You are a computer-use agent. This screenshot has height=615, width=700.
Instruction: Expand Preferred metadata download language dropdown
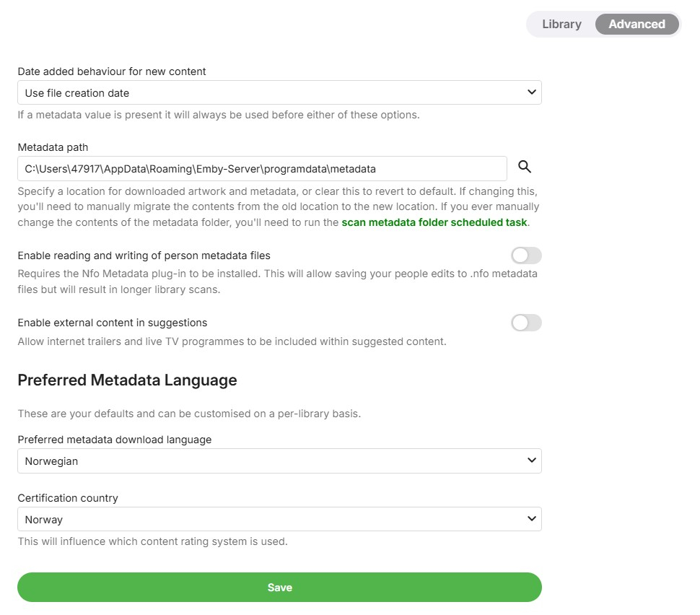(x=279, y=461)
